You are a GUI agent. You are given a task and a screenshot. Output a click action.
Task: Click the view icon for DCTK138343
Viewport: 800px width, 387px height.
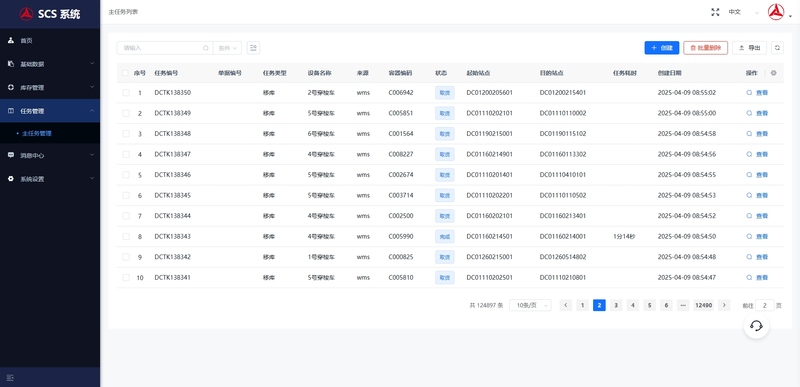(x=749, y=237)
